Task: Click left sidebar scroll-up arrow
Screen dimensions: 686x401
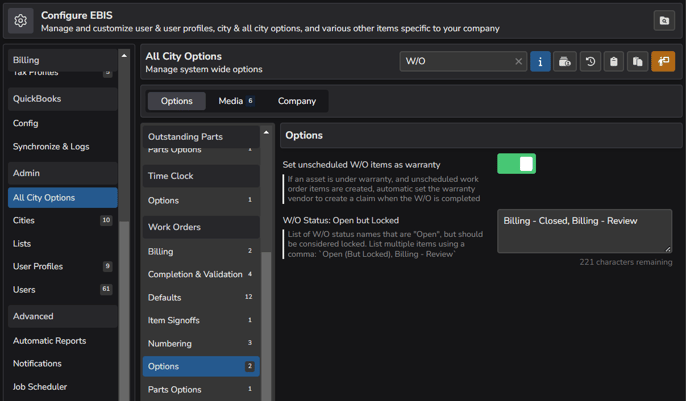Action: tap(124, 56)
